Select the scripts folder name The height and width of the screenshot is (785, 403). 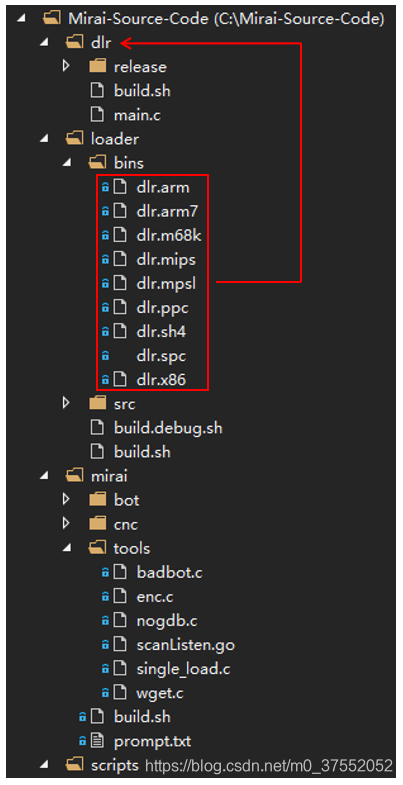click(115, 765)
